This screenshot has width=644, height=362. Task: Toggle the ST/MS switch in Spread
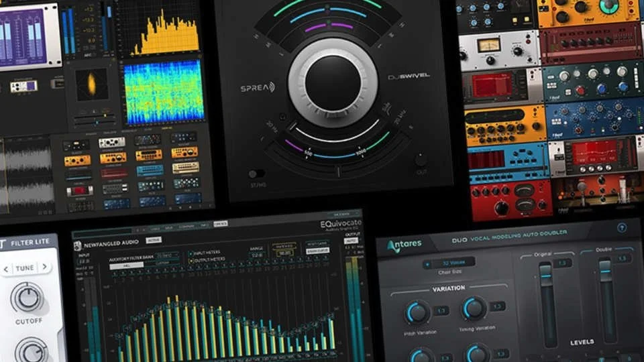tap(257, 174)
